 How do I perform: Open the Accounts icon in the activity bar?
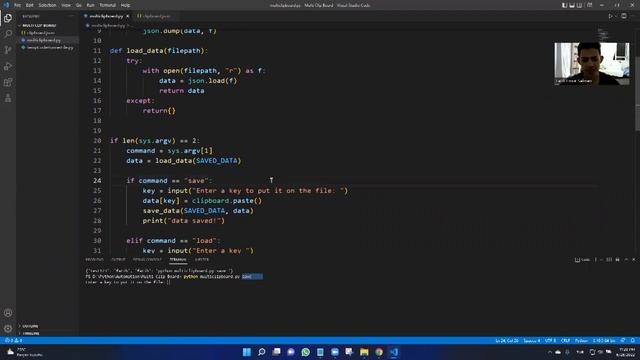coord(8,313)
